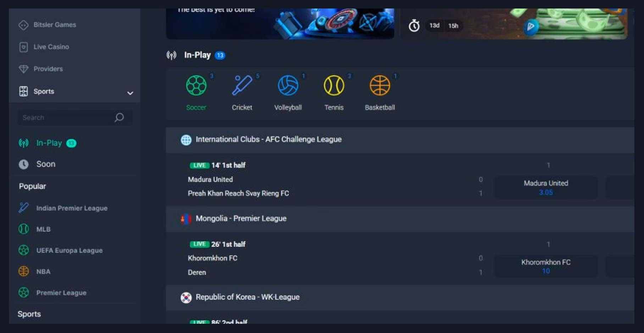Collapse the Mongolia Premier League section
The width and height of the screenshot is (644, 333).
click(400, 219)
